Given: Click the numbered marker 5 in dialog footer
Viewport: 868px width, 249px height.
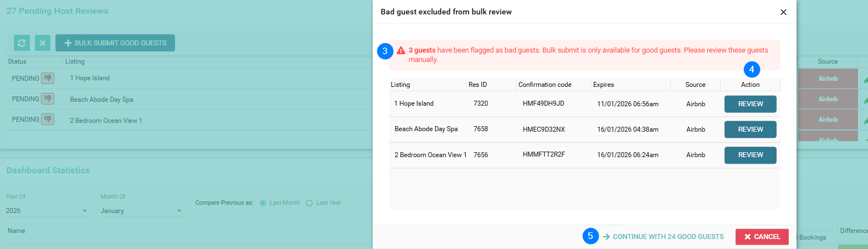Looking at the screenshot, I should pyautogui.click(x=590, y=236).
